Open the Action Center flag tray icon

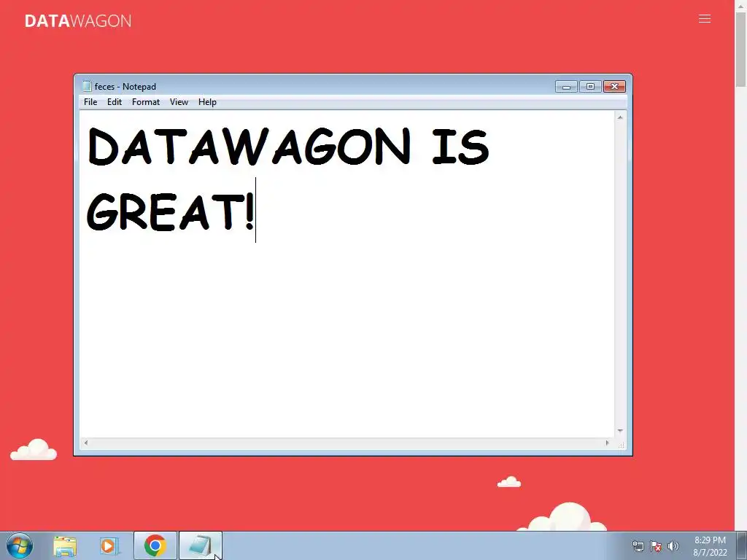point(656,546)
